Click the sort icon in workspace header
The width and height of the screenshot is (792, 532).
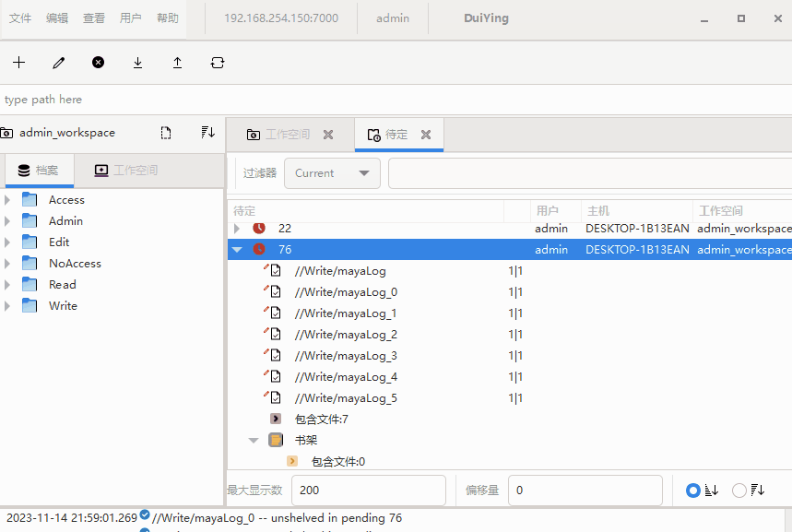(x=207, y=133)
